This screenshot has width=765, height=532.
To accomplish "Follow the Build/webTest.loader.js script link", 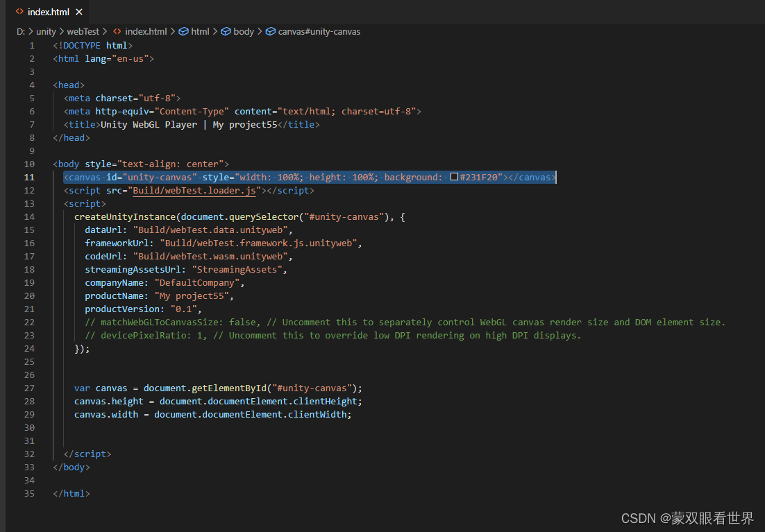I will pos(196,191).
